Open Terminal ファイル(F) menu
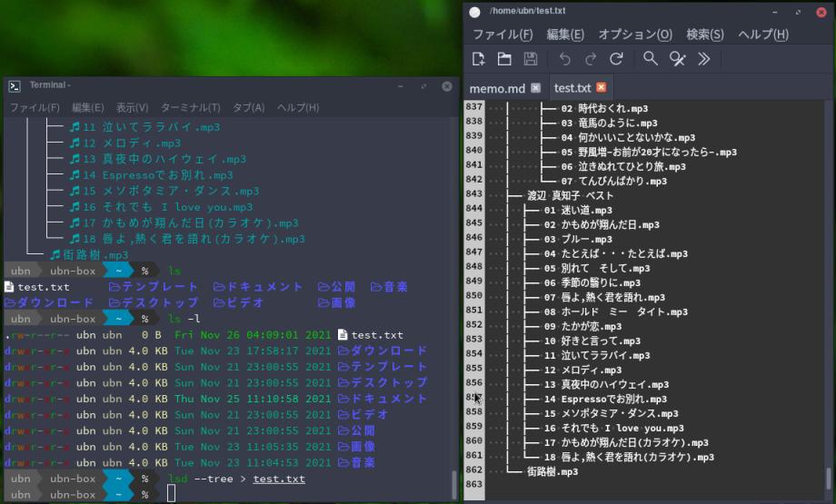 (x=35, y=108)
